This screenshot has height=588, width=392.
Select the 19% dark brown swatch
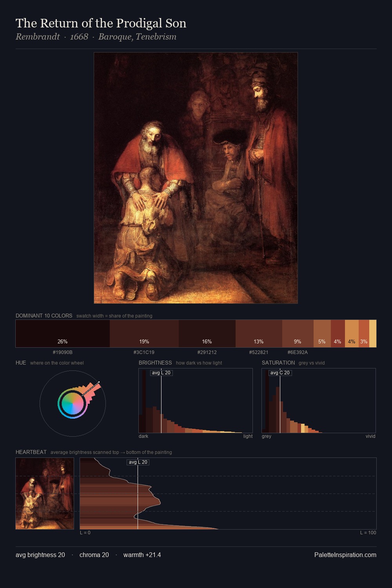[x=144, y=334]
